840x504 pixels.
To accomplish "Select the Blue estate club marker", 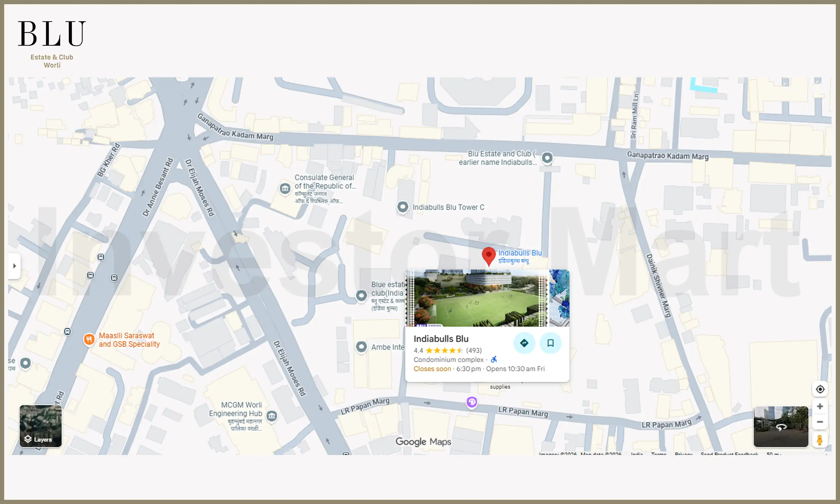I will coord(361,295).
